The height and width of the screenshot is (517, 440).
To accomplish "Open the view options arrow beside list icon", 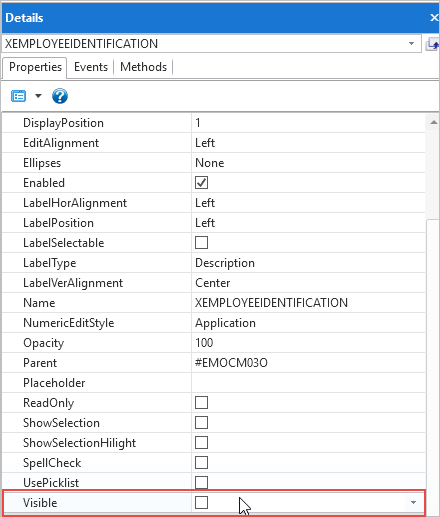I will 38,96.
